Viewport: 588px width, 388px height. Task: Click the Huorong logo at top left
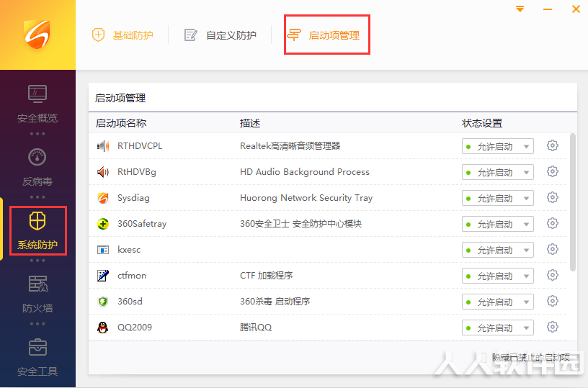tap(37, 34)
